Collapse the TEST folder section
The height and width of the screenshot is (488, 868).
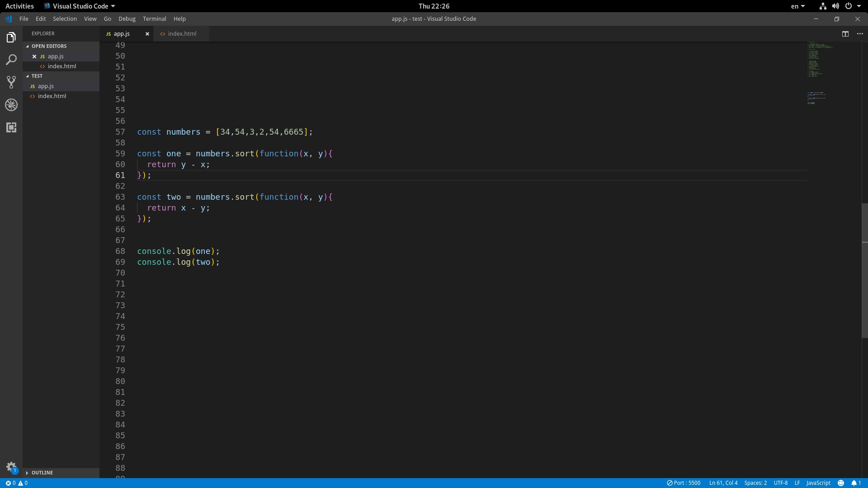(x=37, y=76)
